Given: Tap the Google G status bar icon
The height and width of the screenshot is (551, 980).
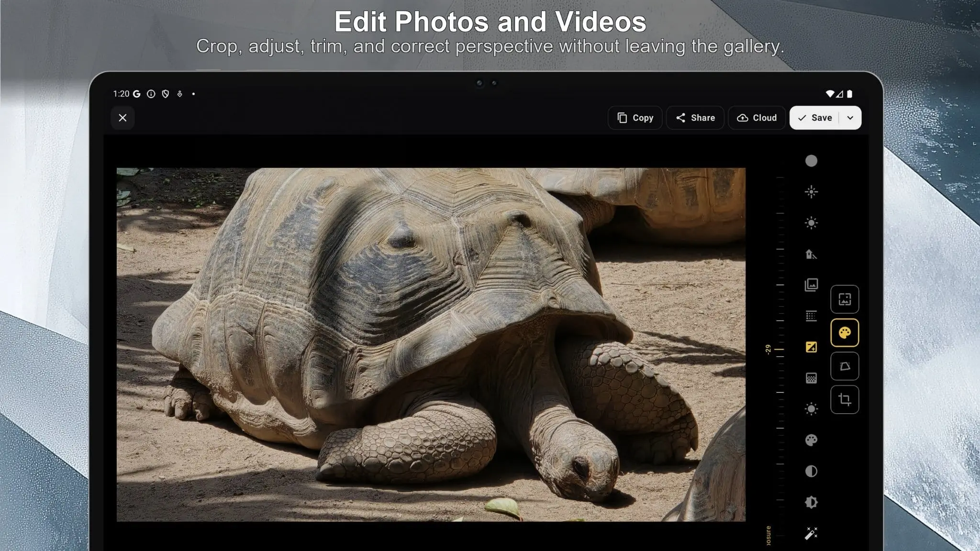Looking at the screenshot, I should pyautogui.click(x=137, y=94).
